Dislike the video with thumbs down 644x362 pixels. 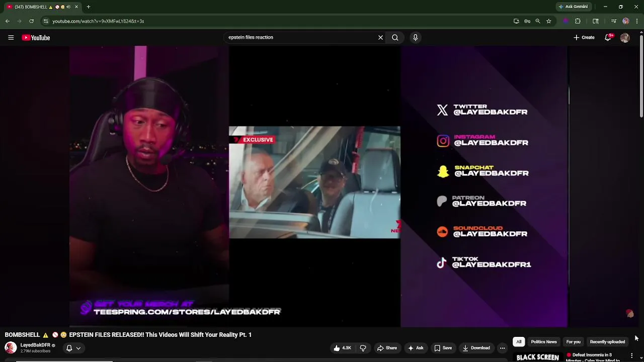point(363,348)
